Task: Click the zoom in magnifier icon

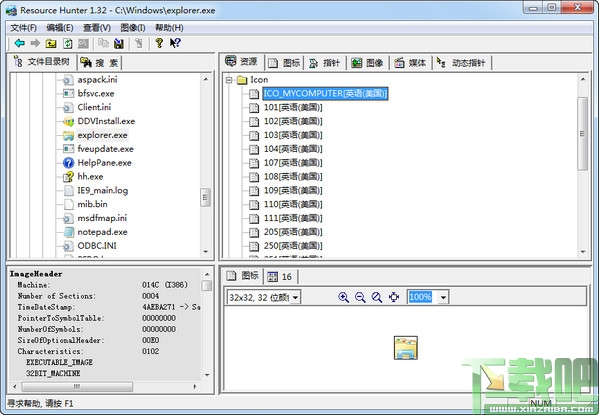Action: click(x=343, y=297)
